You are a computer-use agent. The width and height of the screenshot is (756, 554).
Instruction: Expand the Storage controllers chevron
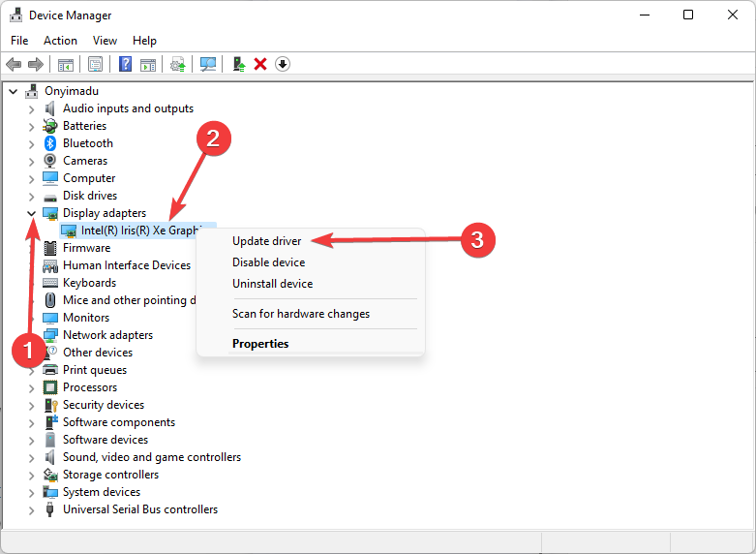31,476
